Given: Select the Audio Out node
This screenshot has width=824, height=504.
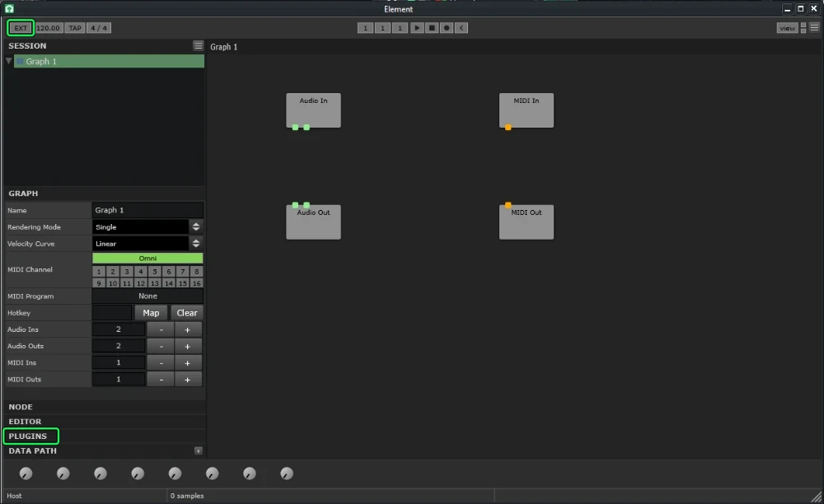Looking at the screenshot, I should (313, 222).
